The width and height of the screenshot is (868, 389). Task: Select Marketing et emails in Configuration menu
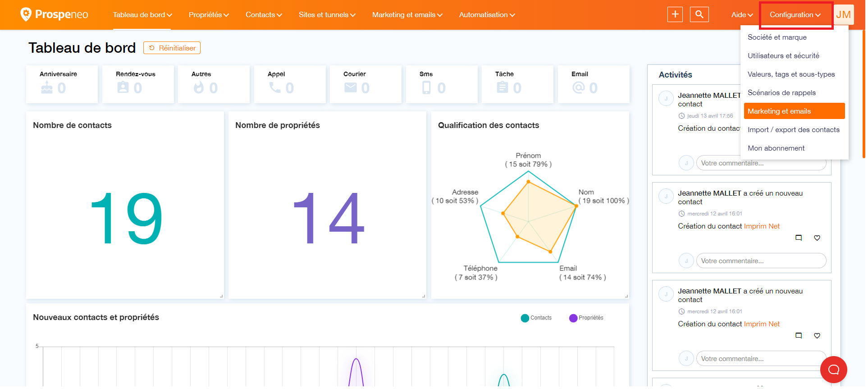click(x=795, y=111)
